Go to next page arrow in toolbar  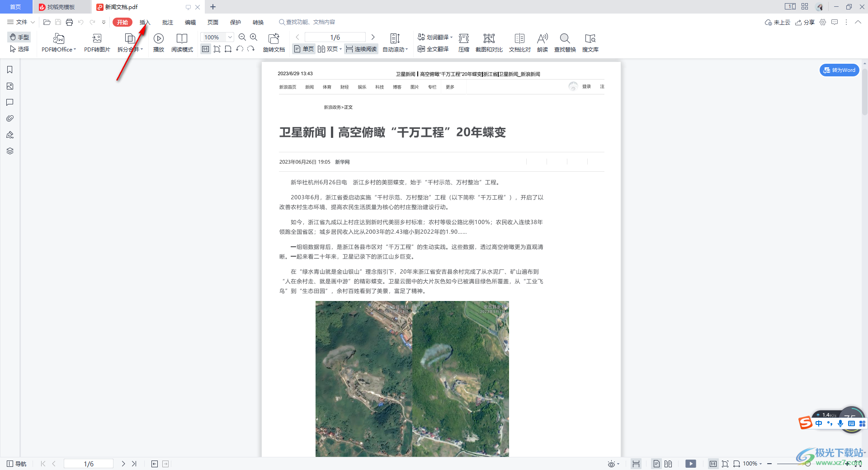(x=373, y=37)
